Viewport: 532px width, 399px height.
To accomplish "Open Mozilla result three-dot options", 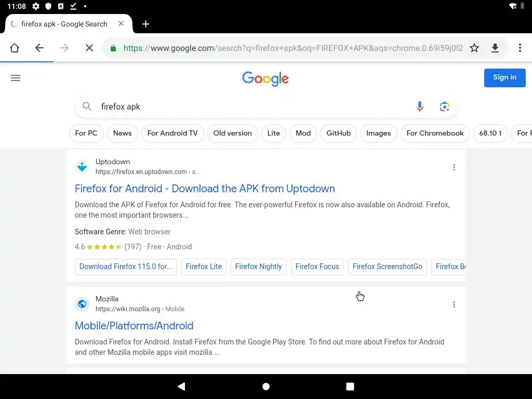I will click(x=454, y=304).
